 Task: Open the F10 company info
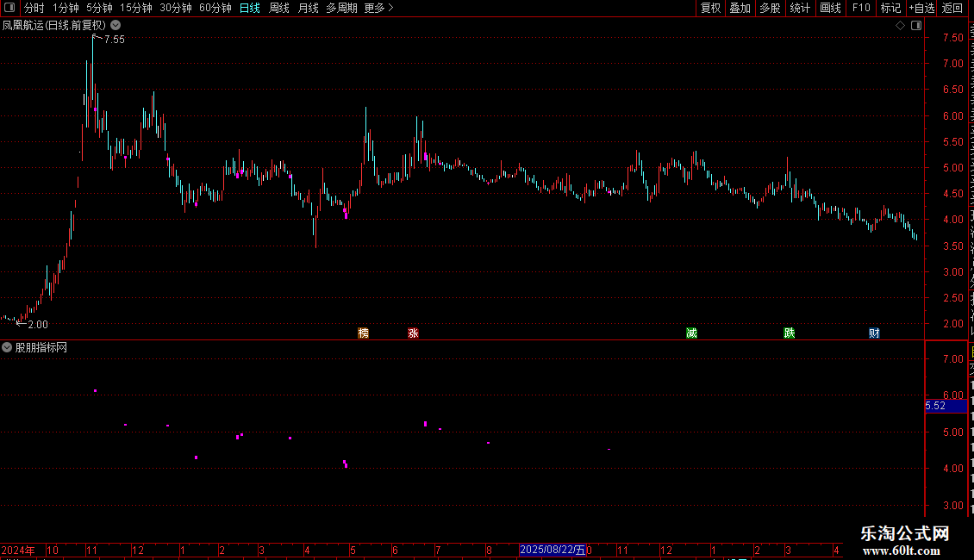pos(861,8)
